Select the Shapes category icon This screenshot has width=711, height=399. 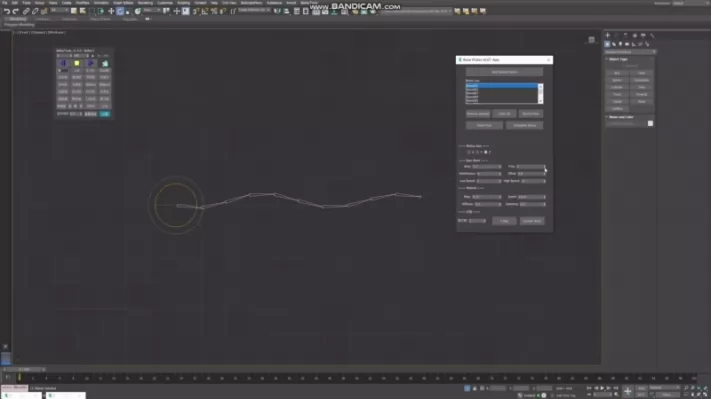[614, 44]
